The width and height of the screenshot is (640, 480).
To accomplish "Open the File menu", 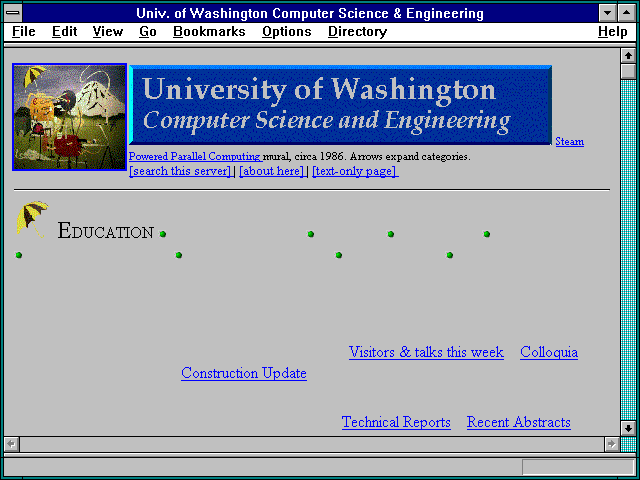I will [x=24, y=31].
